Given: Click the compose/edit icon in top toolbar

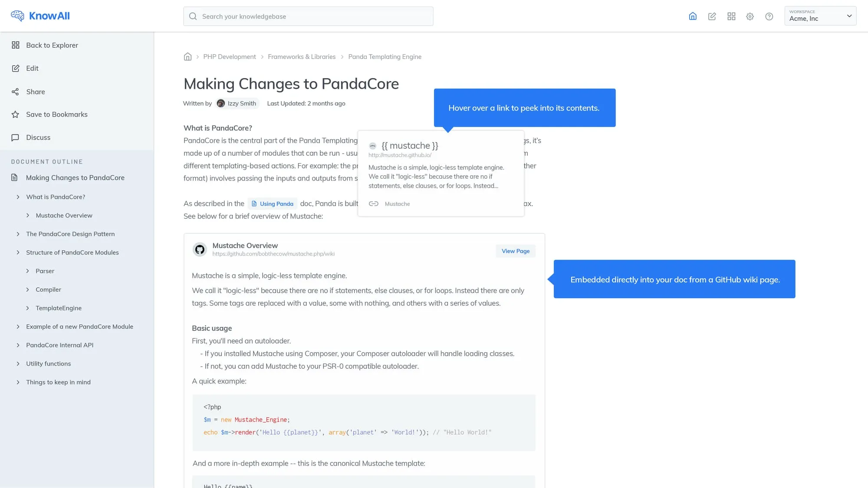Looking at the screenshot, I should pos(712,16).
